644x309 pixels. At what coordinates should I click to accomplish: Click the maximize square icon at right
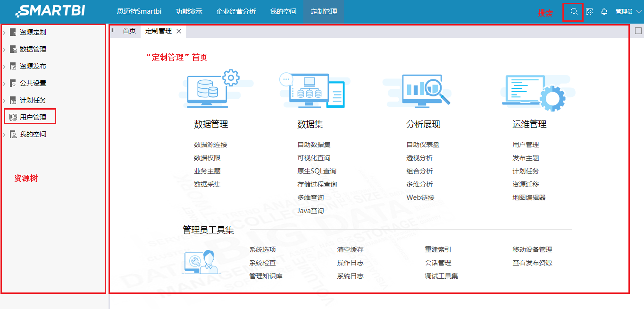click(638, 31)
